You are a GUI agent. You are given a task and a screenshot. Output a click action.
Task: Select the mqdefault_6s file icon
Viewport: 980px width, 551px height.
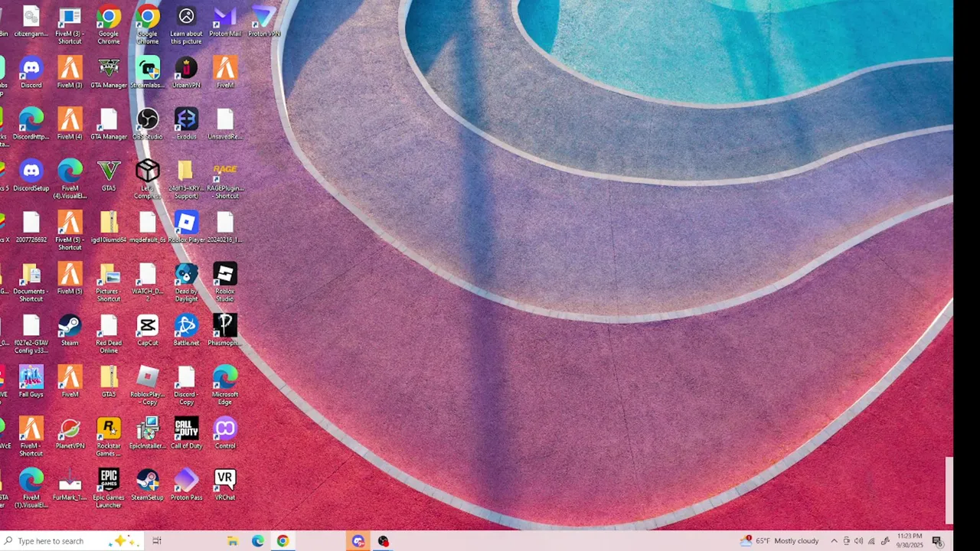[x=148, y=227]
